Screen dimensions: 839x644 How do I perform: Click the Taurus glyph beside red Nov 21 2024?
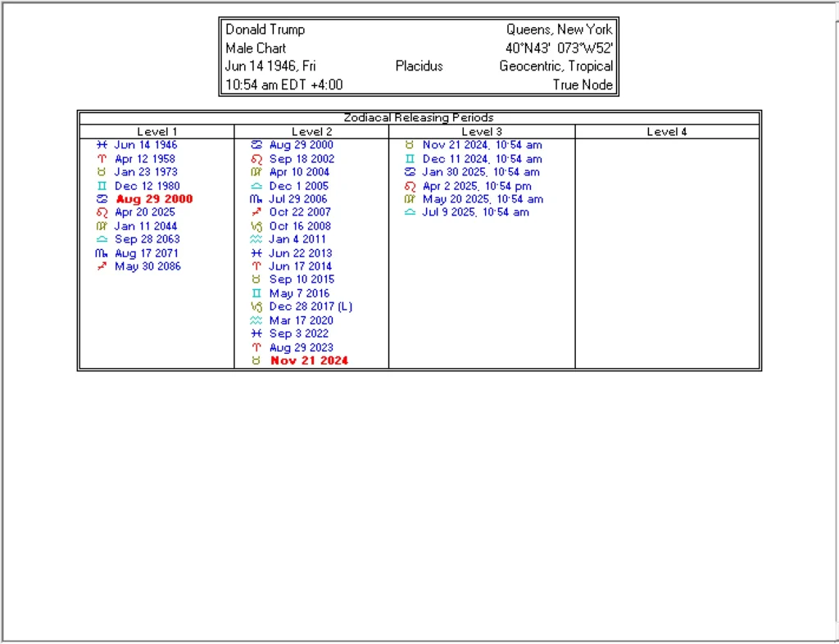[256, 361]
